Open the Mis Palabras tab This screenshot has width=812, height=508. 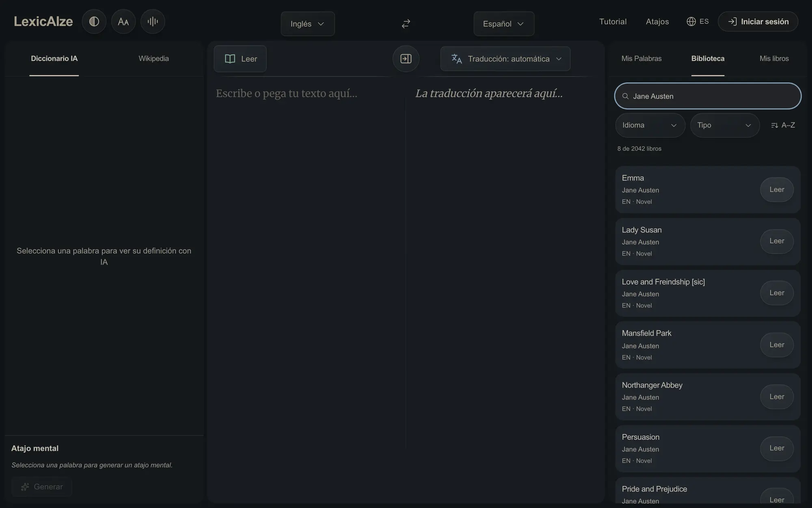(x=641, y=59)
